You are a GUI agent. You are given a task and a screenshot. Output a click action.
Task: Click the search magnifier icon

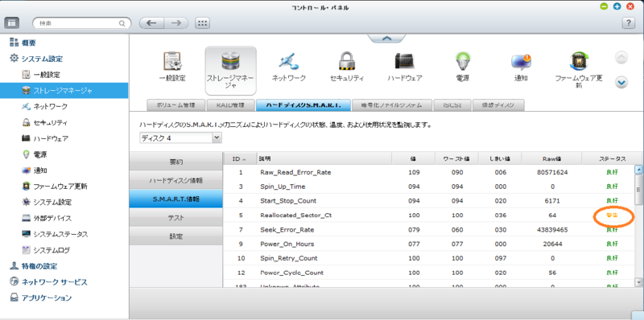point(122,23)
